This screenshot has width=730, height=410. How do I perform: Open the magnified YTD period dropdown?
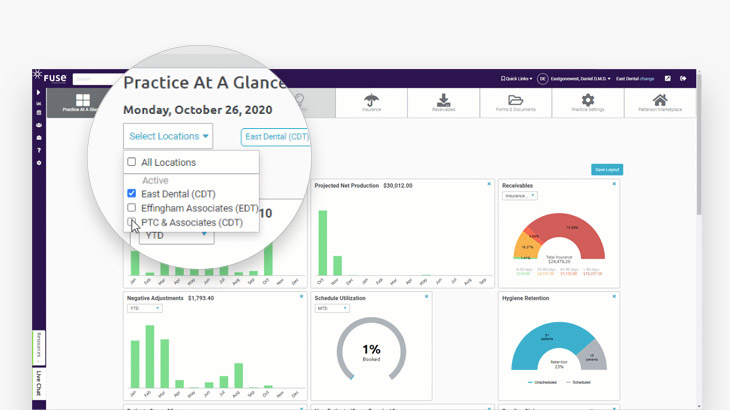(x=176, y=235)
